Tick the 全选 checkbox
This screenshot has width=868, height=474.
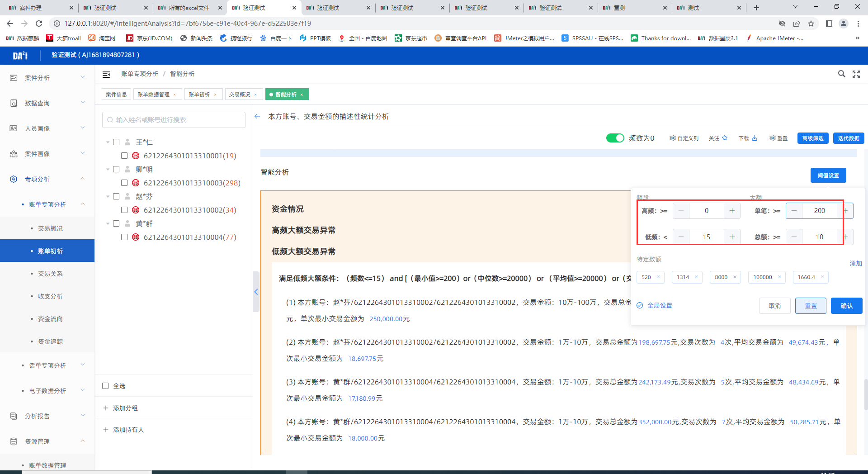(x=105, y=386)
